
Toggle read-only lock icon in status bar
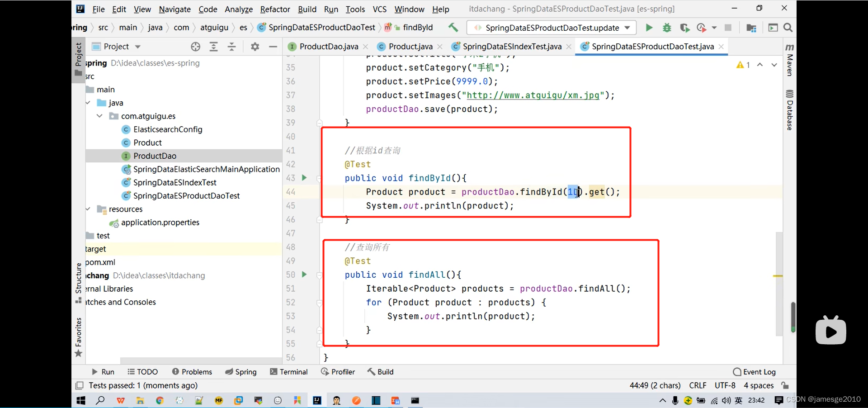click(785, 385)
